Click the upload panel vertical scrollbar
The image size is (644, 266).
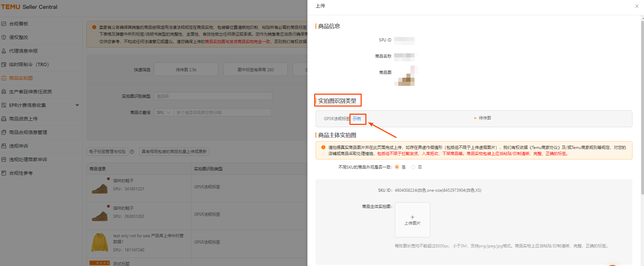642,108
